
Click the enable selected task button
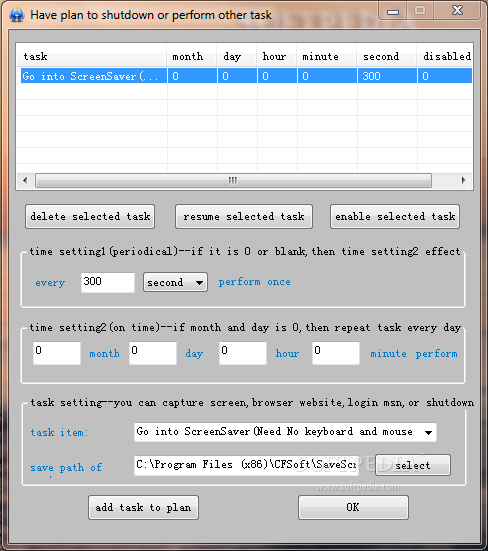(x=395, y=216)
